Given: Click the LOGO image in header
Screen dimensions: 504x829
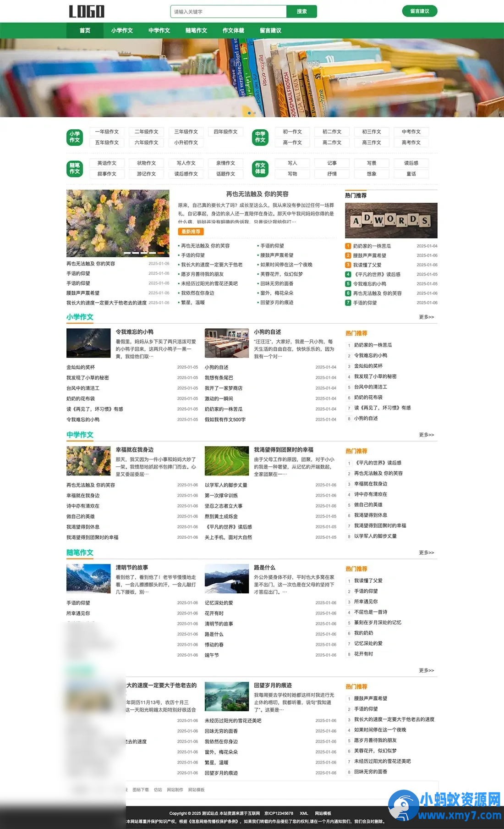Looking at the screenshot, I should coord(87,11).
